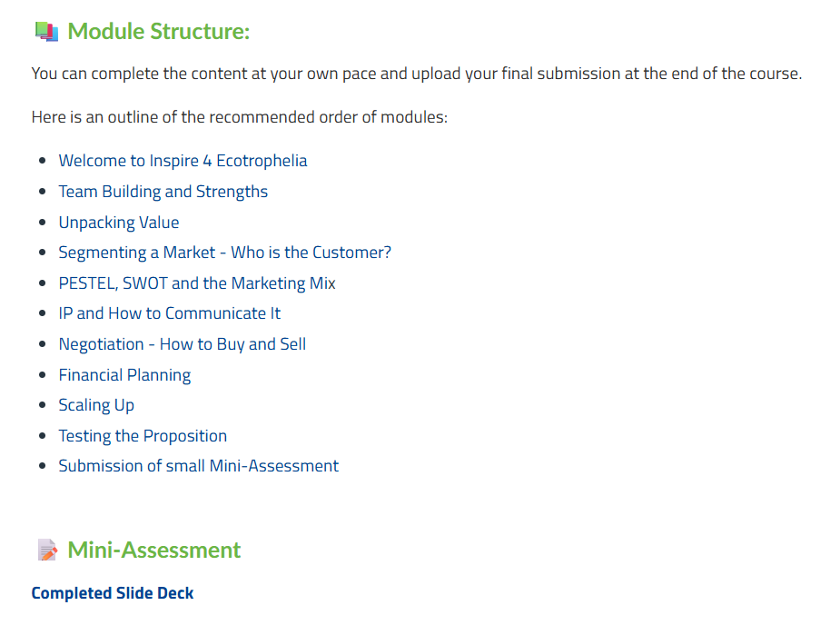The width and height of the screenshot is (840, 625).
Task: Open the Welcome to Inspire 4 Ecotrophelia link
Action: coord(183,161)
